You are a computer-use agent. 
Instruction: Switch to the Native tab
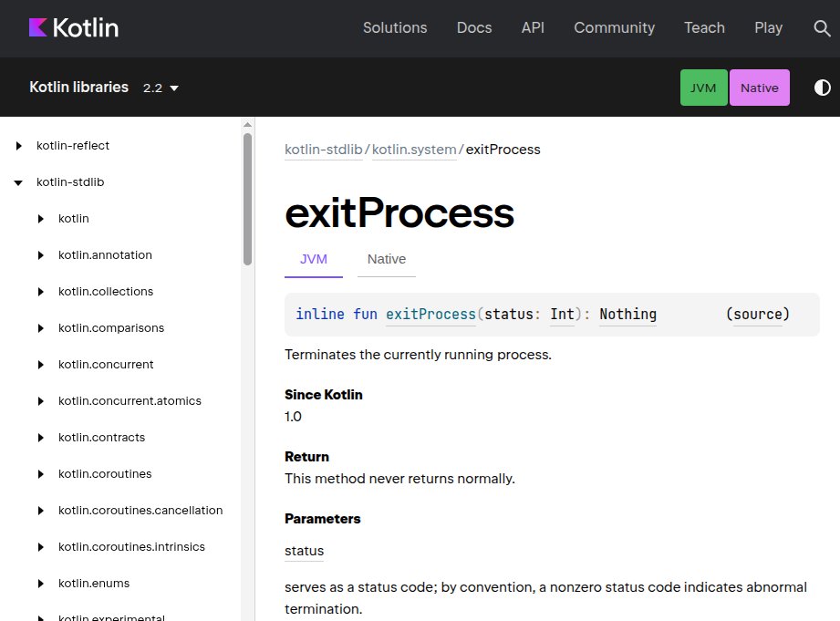click(x=386, y=259)
